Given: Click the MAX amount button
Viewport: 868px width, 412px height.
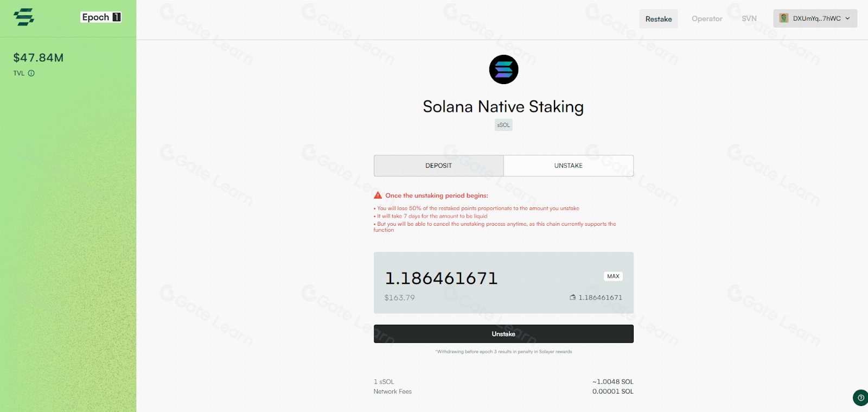Looking at the screenshot, I should [x=613, y=276].
